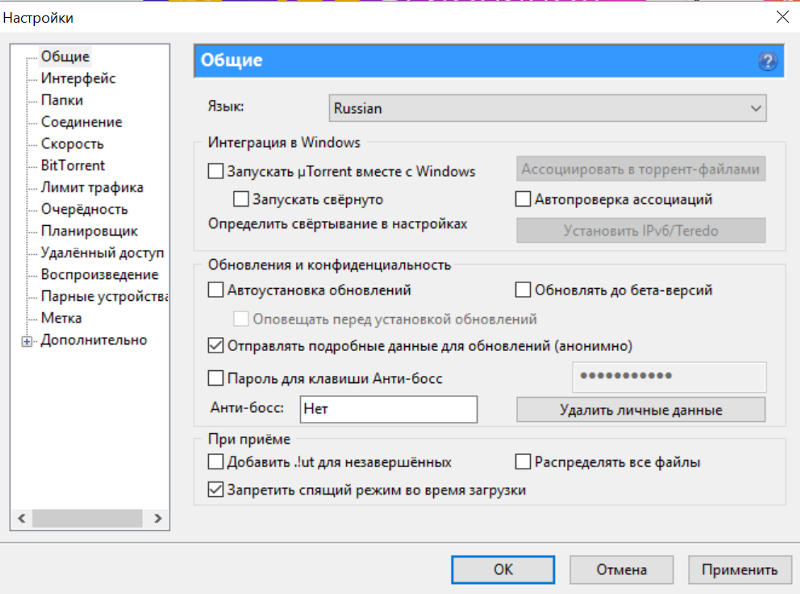Select Планировщик in the sidebar
This screenshot has height=594, width=800.
(x=89, y=231)
